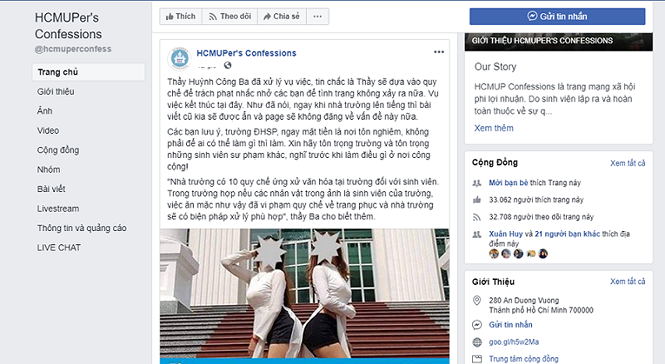Image resolution: width=665 pixels, height=364 pixels.
Task: Click the 280 An Duong Vuong address
Action: [541, 305]
